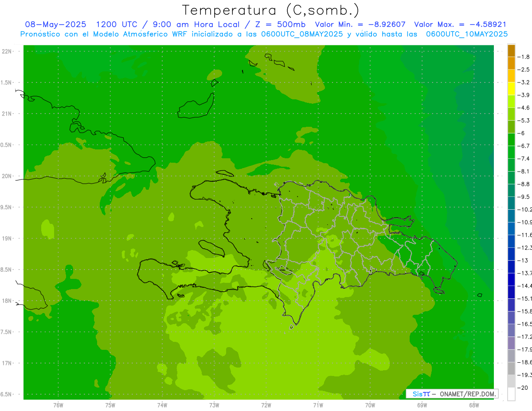Click the -7.4 colorbar tick label
The width and height of the screenshot is (532, 411).
pos(524,159)
